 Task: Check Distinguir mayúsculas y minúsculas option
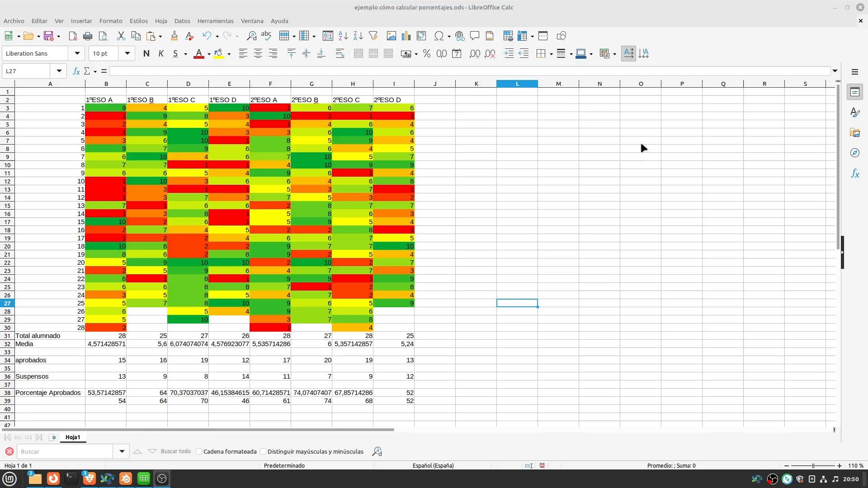[263, 451]
